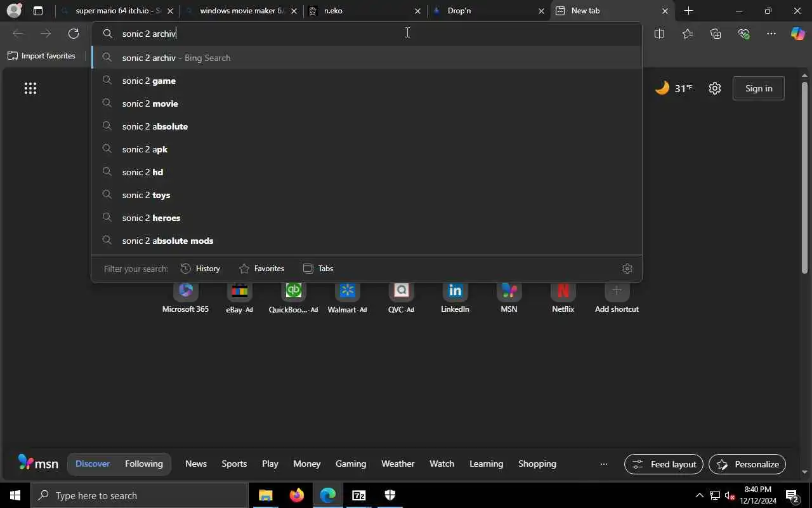
Task: Open Walmart shortcut tile
Action: (347, 298)
